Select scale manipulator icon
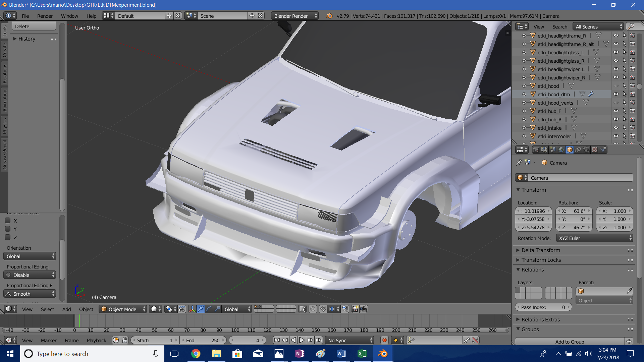This screenshot has height=362, width=644. tap(217, 309)
